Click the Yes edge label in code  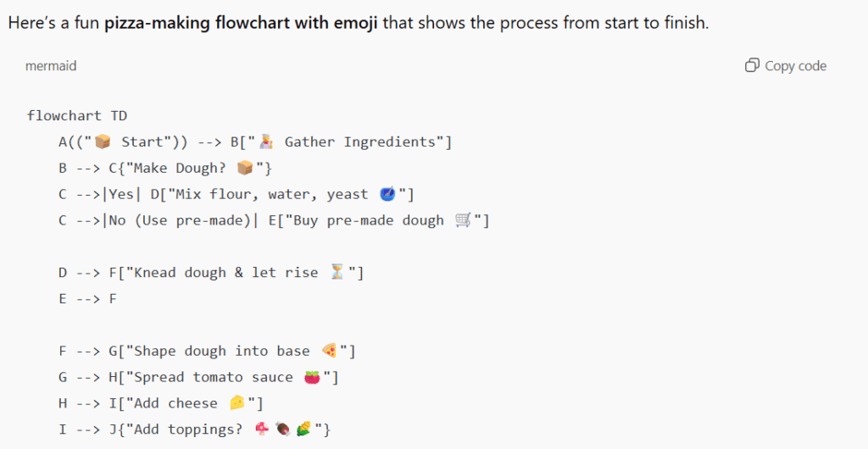tap(121, 194)
